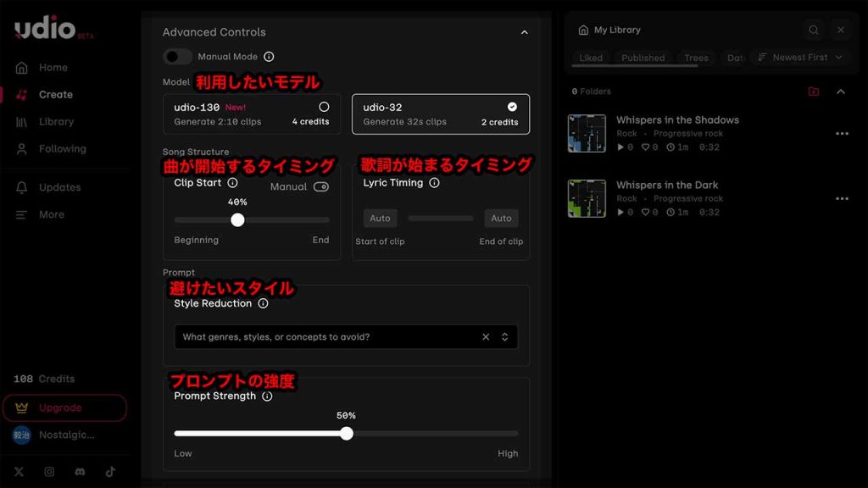The image size is (868, 488).
Task: Click the Auto start-of-clip lyric timing box
Action: 380,218
